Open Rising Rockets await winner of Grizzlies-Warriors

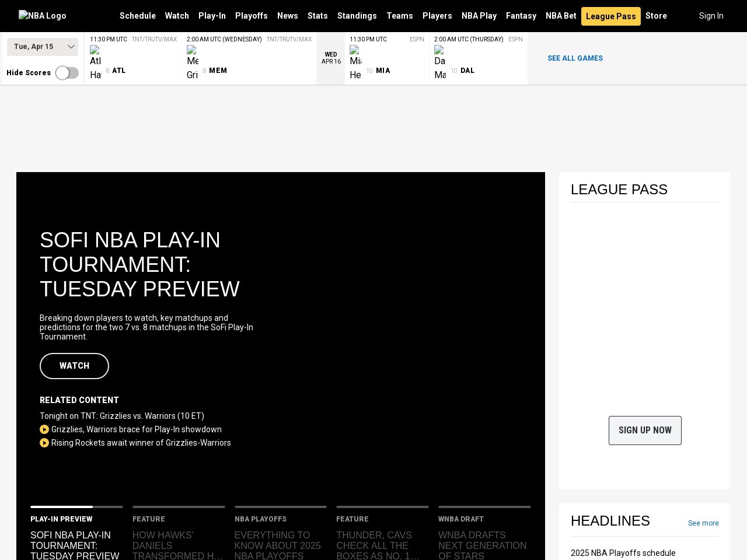click(x=141, y=443)
